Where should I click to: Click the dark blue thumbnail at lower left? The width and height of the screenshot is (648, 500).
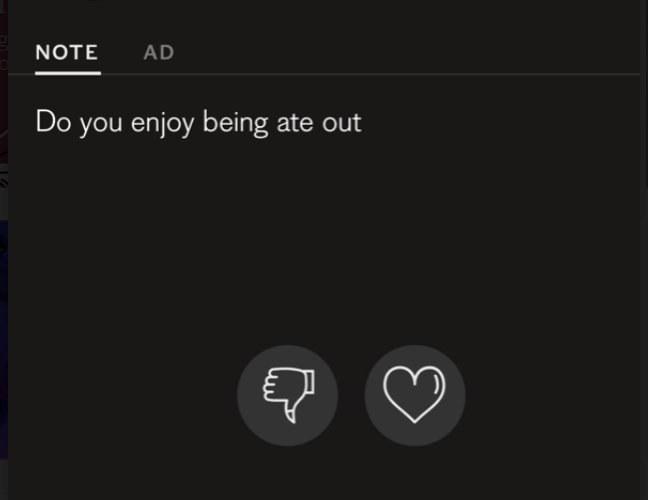click(x=4, y=340)
